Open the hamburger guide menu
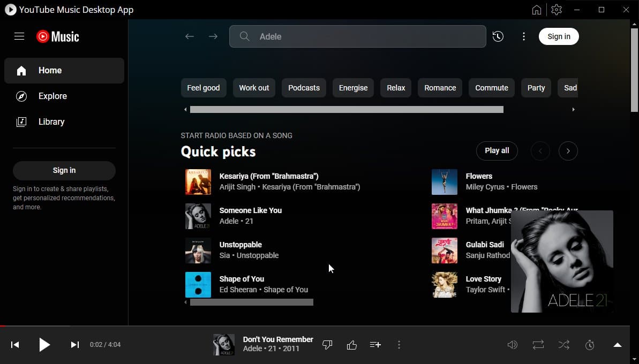The image size is (639, 364). [x=19, y=36]
